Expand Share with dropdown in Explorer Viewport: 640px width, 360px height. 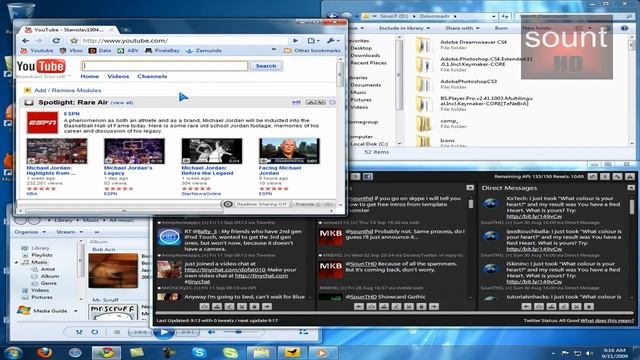(x=462, y=28)
